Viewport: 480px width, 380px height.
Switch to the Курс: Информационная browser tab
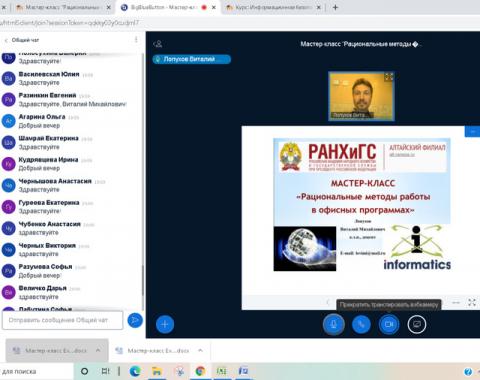pos(272,7)
